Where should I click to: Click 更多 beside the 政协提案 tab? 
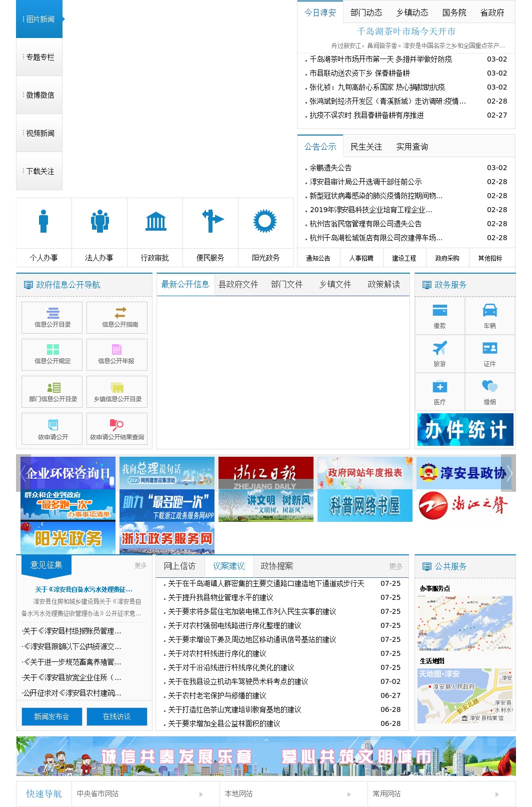(x=396, y=566)
